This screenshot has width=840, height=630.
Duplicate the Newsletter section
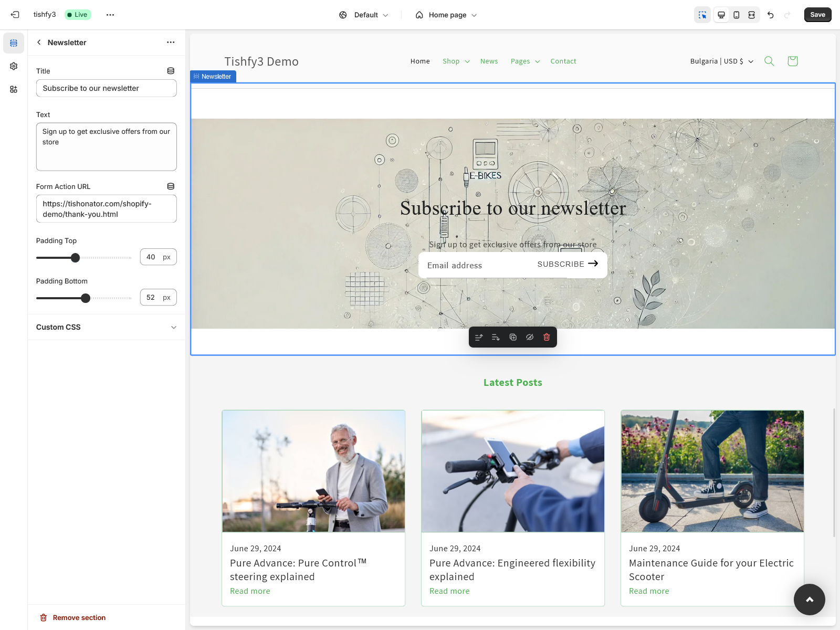click(513, 337)
